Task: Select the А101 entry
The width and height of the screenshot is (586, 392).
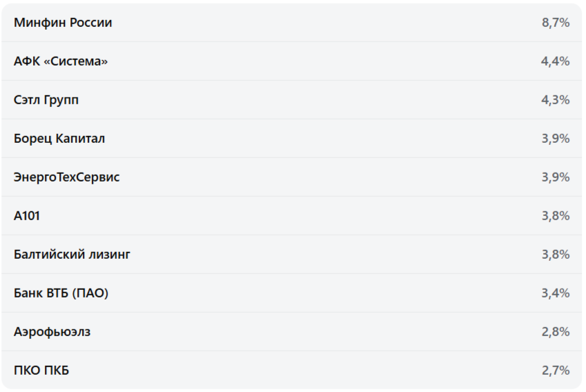Action: pyautogui.click(x=27, y=216)
